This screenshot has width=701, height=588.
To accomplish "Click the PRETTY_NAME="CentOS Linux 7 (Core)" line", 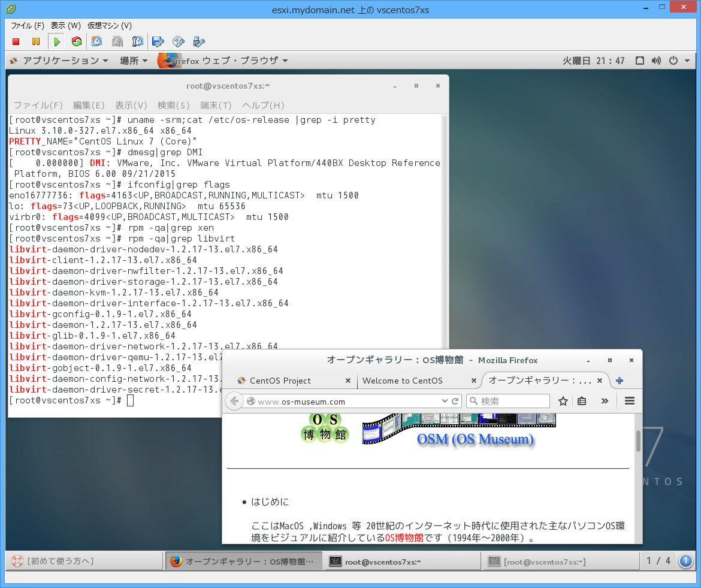I will [103, 141].
